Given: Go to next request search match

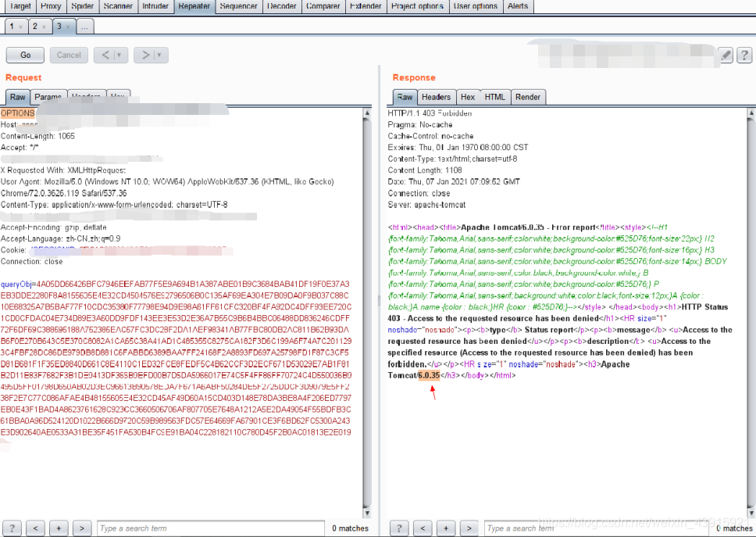Looking at the screenshot, I should pyautogui.click(x=82, y=528).
